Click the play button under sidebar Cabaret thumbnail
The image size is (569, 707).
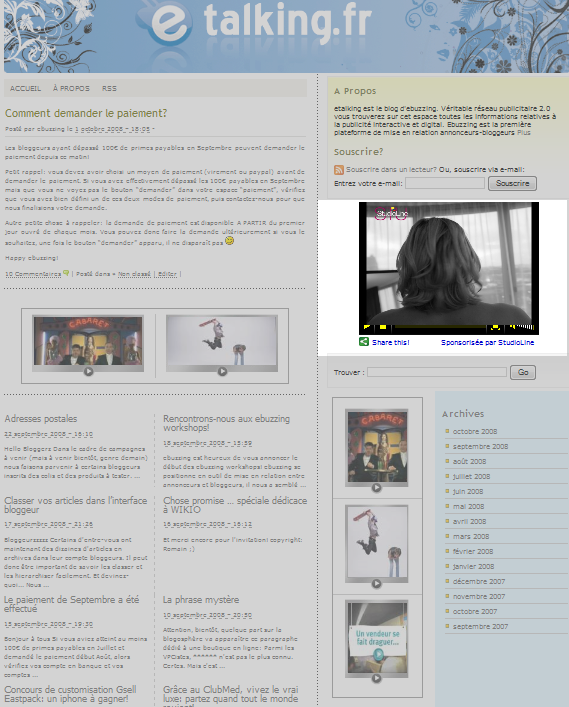tap(376, 487)
